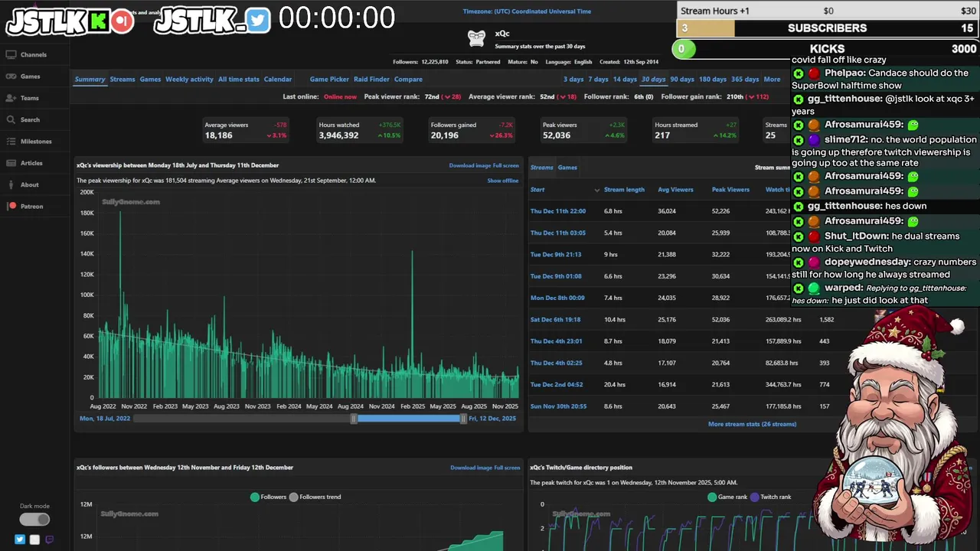Toggle the Dark mode switch

(x=34, y=520)
